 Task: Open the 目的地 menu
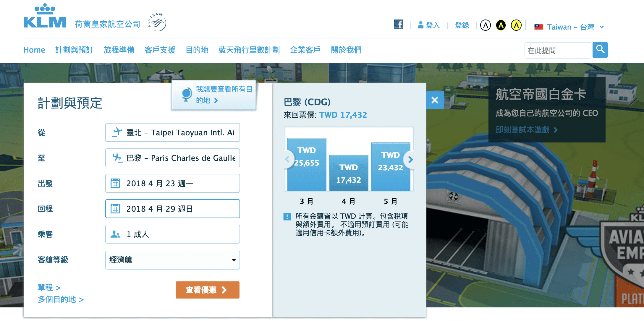[197, 50]
